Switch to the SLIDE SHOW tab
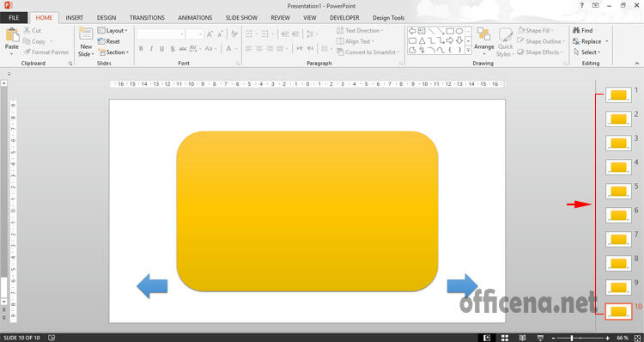 pyautogui.click(x=241, y=18)
